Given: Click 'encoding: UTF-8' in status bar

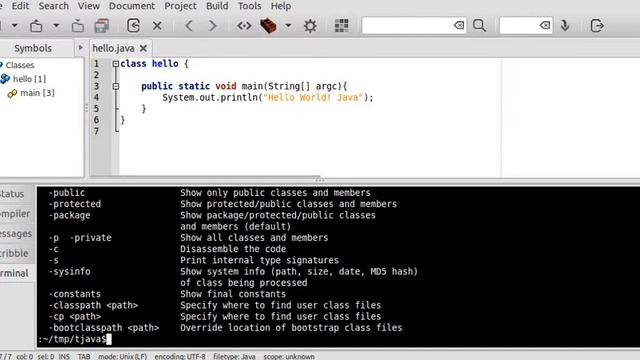Looking at the screenshot, I should pos(180,356).
